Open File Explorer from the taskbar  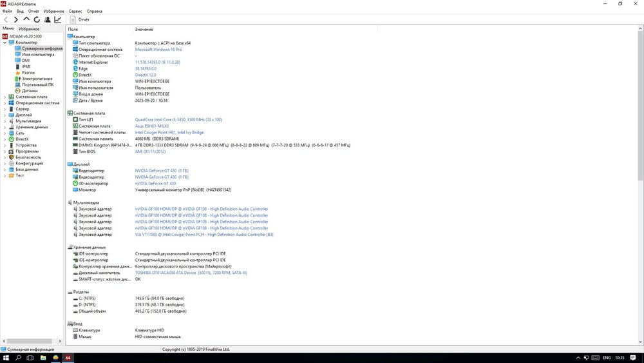(43, 358)
